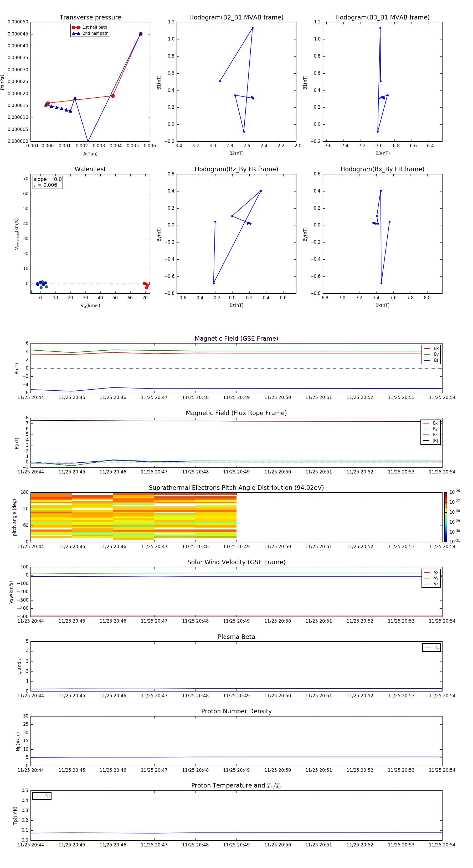Click the A(T·m) axis label

90,154
